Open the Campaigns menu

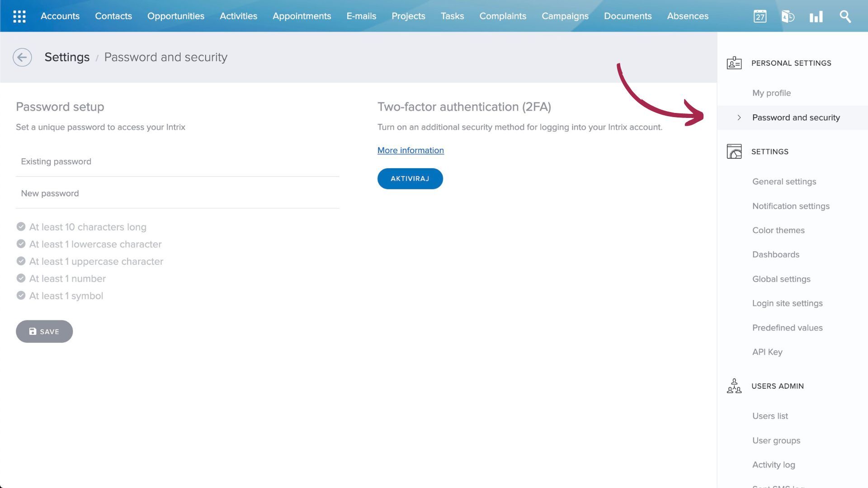(565, 16)
